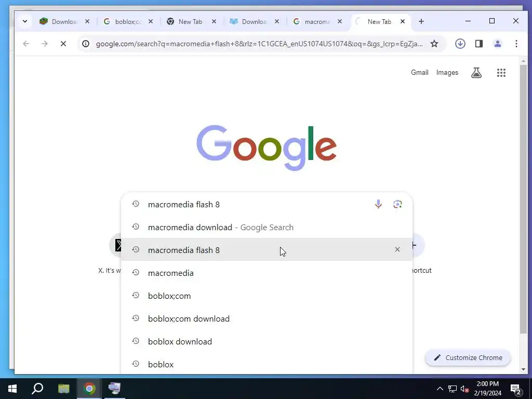
Task: Select 'boblox;com download' suggestion
Action: [267, 318]
